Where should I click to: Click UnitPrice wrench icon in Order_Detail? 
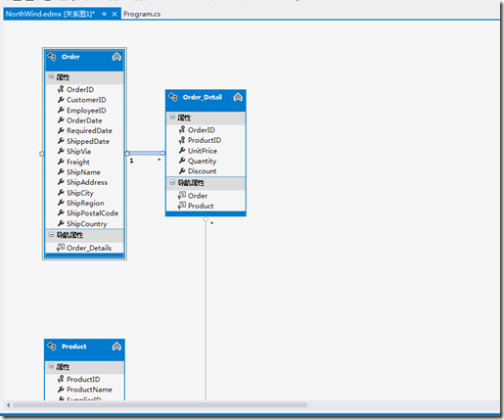[x=182, y=150]
